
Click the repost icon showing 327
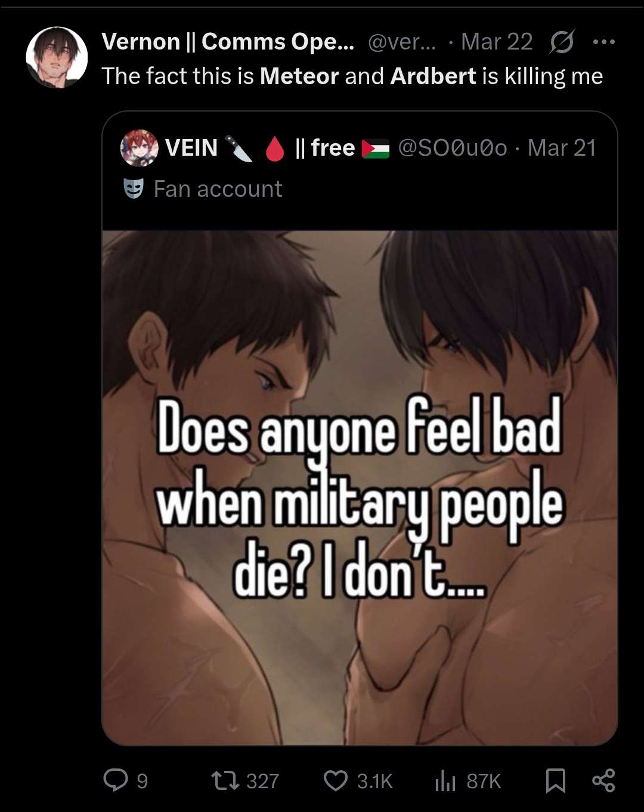coord(225,780)
